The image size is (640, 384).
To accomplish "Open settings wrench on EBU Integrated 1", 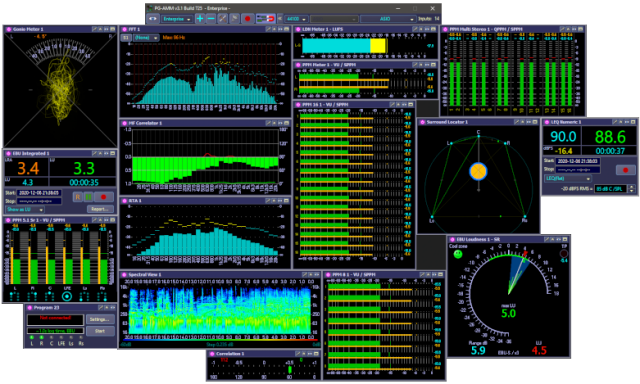I will tap(94, 153).
